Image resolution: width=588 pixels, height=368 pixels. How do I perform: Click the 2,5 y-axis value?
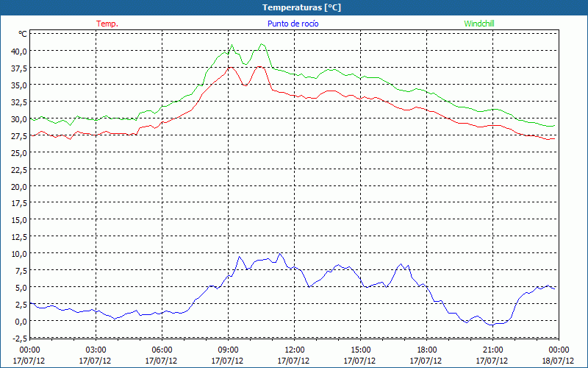21,305
